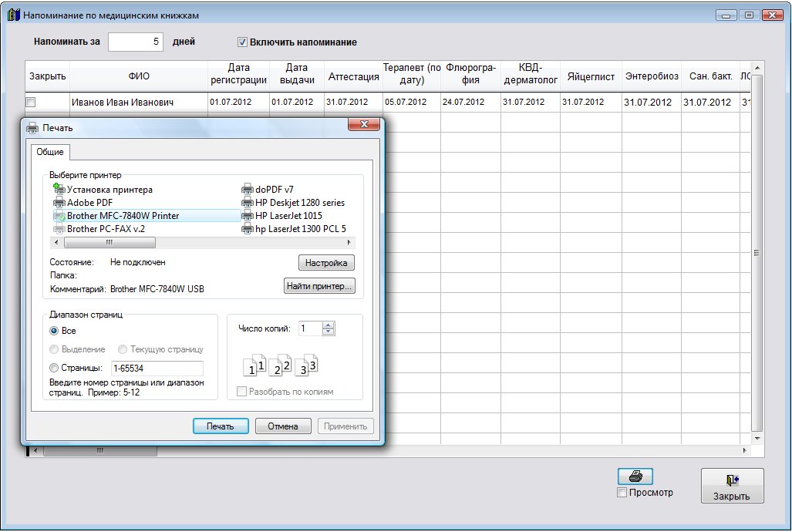Pick the HP LaserJet 1015 printer
792x532 pixels.
(288, 216)
